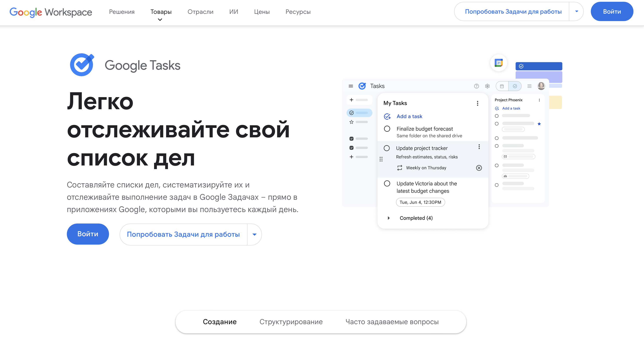Click the Google Calendar 31 icon
Screen dimensions: 644x349
tap(499, 63)
